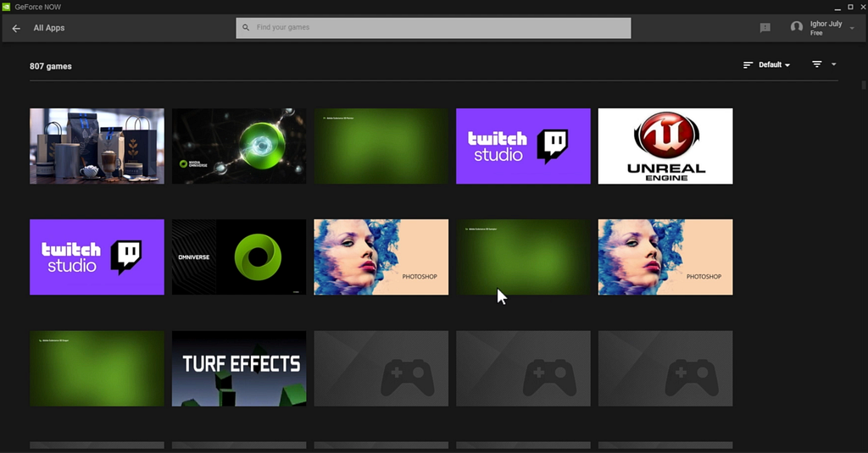Screen dimensions: 868x453
Task: Focus the 'Find your games' search field
Action: [433, 28]
